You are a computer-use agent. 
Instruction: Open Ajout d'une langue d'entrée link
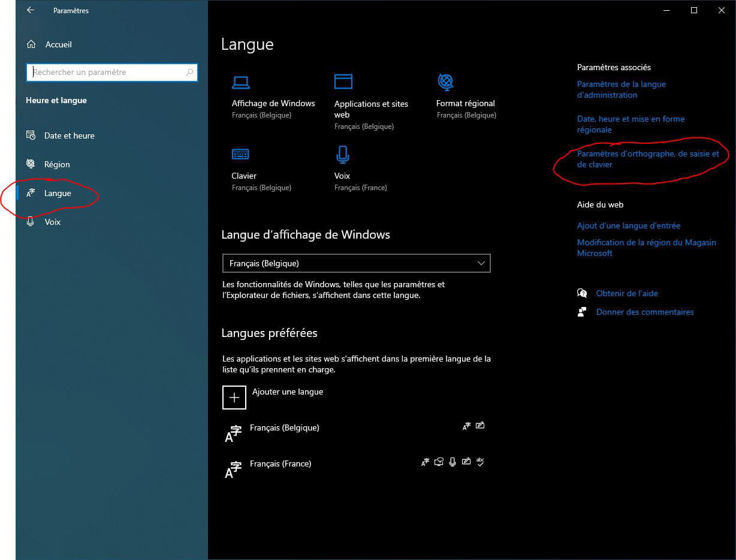(629, 225)
